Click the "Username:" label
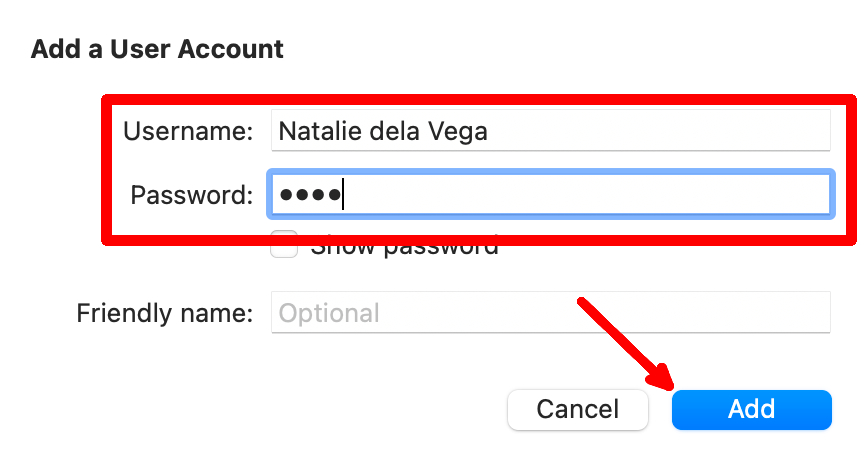Screen dimensions: 864x456 click(188, 131)
